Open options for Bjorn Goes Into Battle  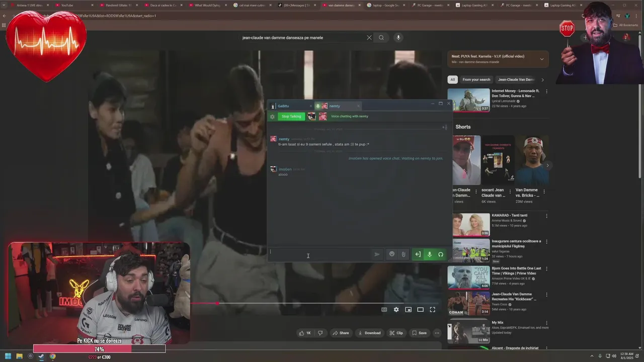[x=547, y=269]
